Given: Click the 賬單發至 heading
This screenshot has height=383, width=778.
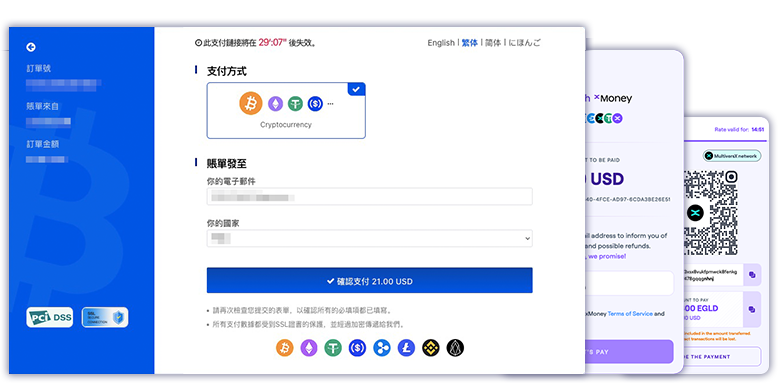Looking at the screenshot, I should [x=226, y=163].
